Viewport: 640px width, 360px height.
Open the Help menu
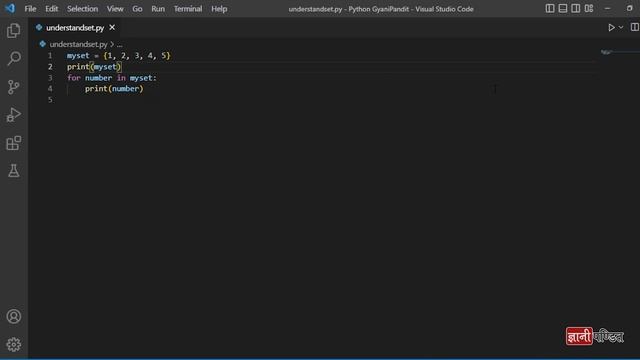point(219,9)
